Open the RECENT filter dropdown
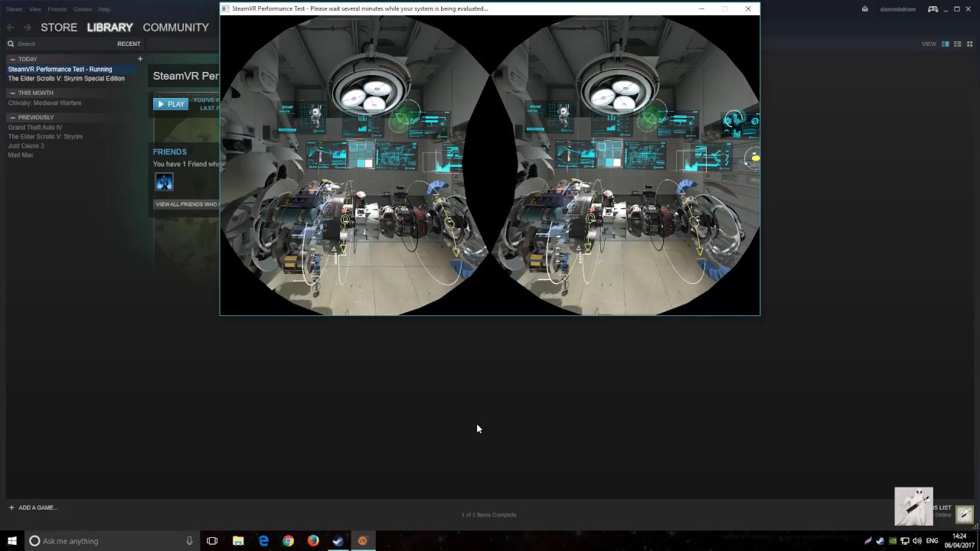Screen dimensions: 980x551 pos(129,44)
